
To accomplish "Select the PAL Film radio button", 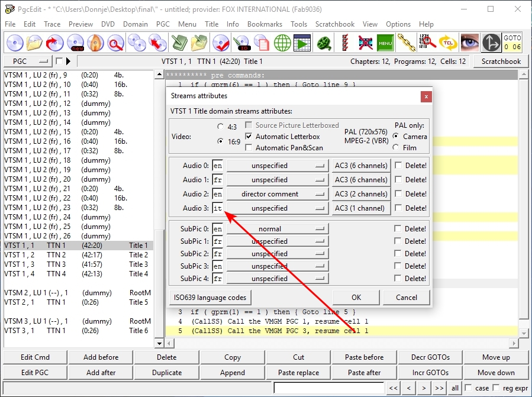I will click(x=396, y=147).
